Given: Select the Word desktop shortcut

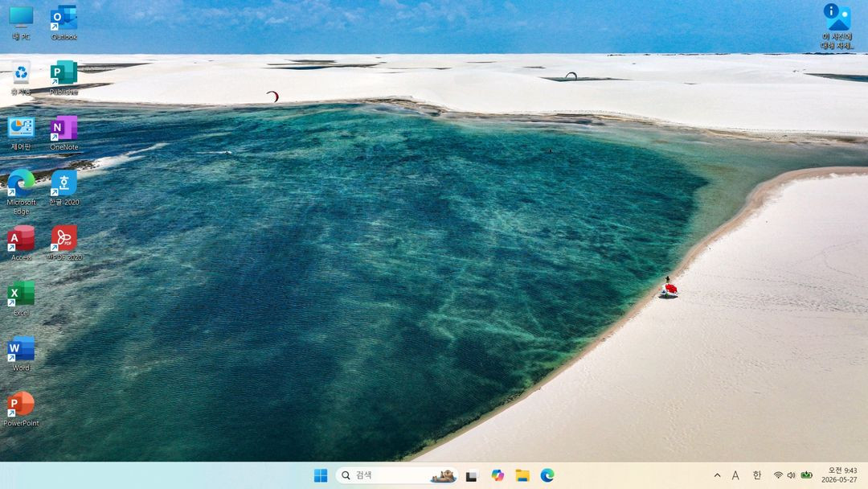Looking at the screenshot, I should tap(21, 353).
